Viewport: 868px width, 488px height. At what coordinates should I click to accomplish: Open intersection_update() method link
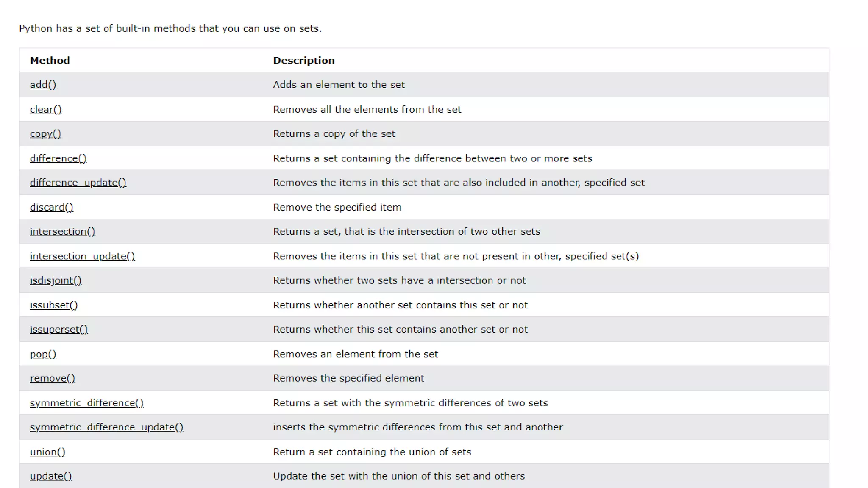(82, 256)
